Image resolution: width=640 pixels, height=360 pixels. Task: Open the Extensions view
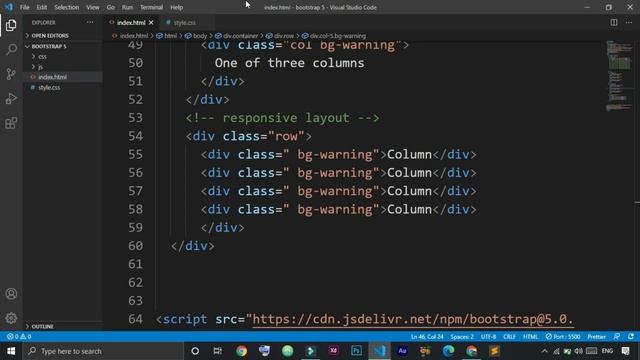tap(11, 123)
